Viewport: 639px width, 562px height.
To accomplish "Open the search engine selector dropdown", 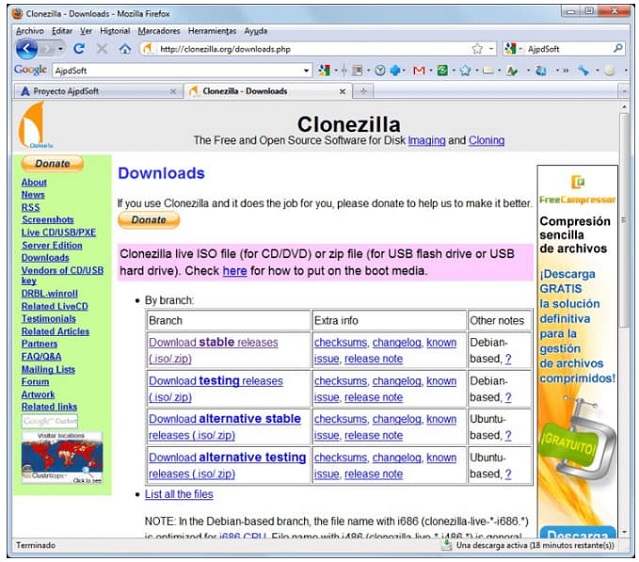I will 521,49.
